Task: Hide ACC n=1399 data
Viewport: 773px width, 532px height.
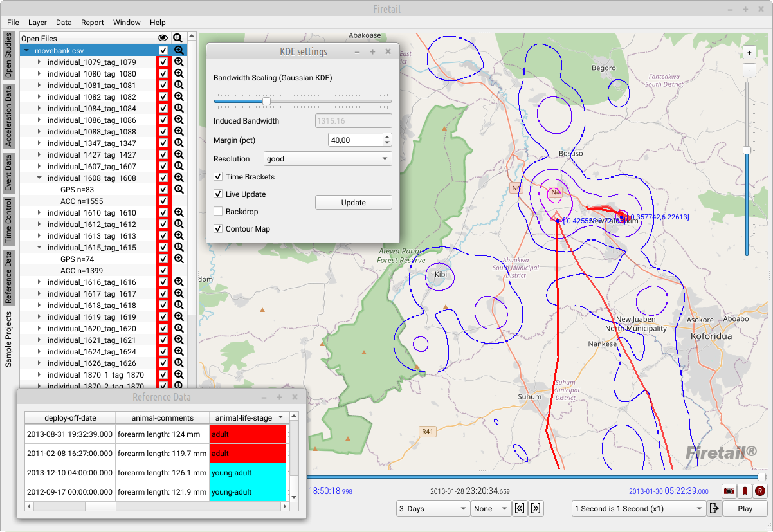Action: tap(163, 271)
